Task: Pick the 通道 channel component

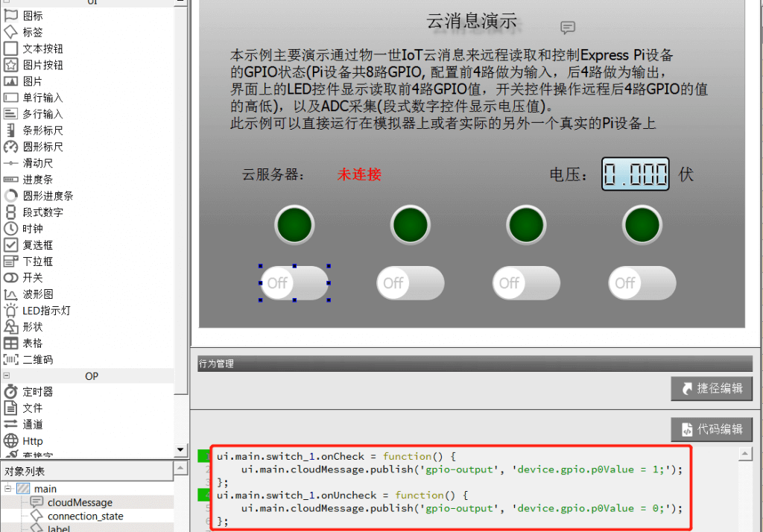Action: (23, 425)
